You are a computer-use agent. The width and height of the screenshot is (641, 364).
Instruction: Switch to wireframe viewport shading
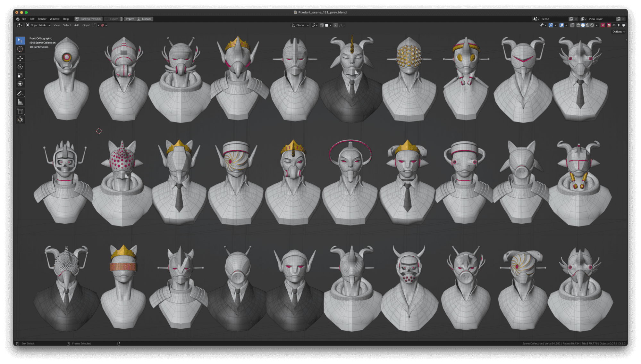(x=578, y=25)
